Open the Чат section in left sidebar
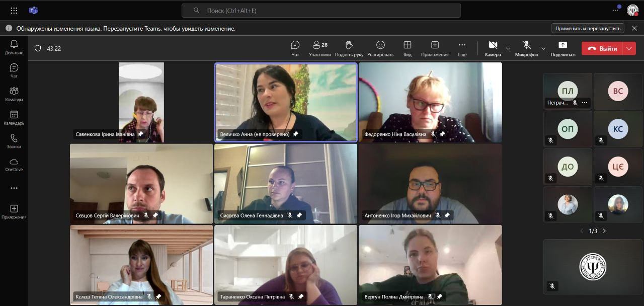Viewport: 644px width, 306px height. [x=14, y=70]
